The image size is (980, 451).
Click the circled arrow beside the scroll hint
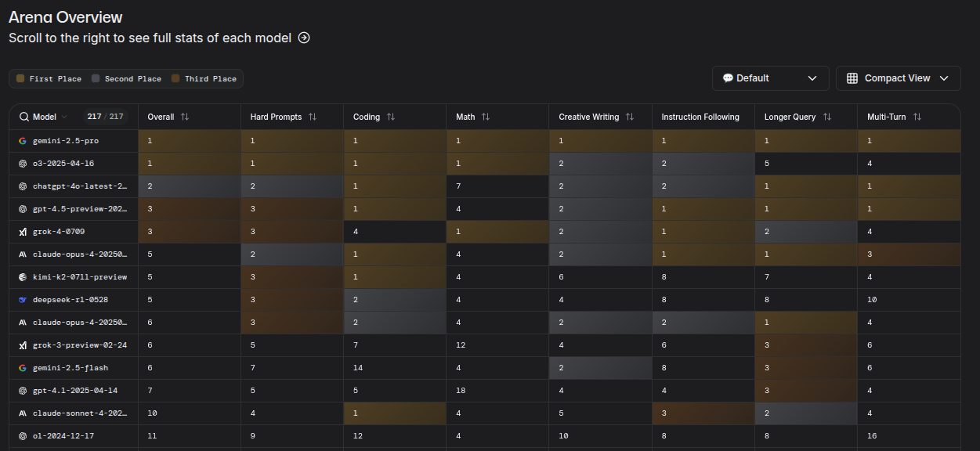304,38
